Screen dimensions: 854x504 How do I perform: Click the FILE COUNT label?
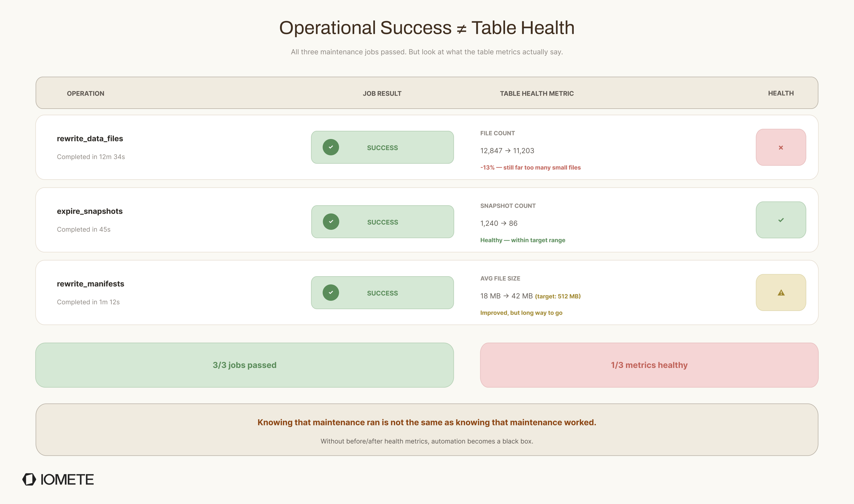pos(497,133)
